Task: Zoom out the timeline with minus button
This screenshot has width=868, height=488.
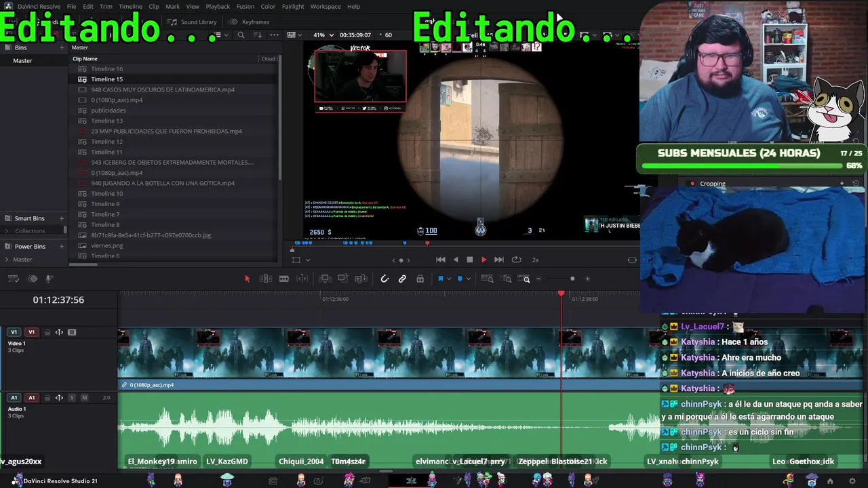Action: click(538, 279)
